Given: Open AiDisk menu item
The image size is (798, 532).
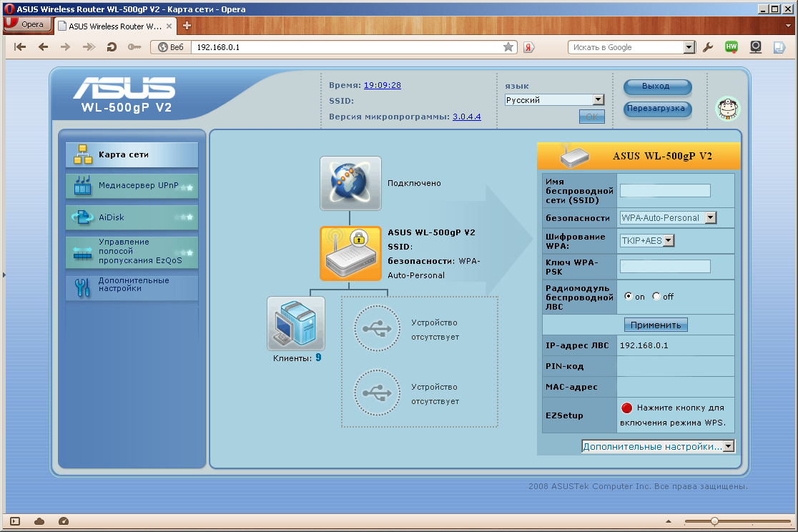Looking at the screenshot, I should tap(132, 217).
